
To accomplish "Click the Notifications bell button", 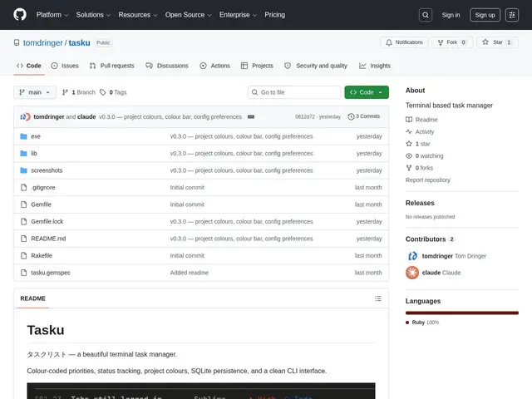I will click(x=405, y=42).
